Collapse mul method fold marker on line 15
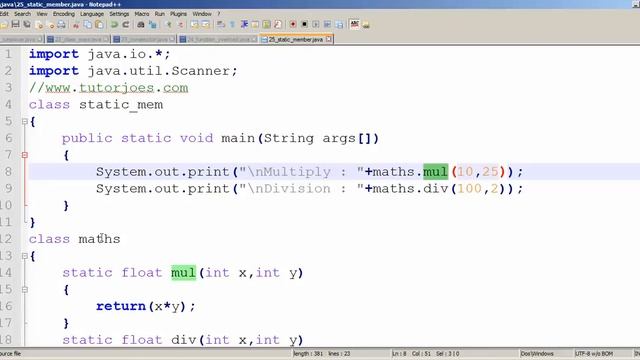 point(24,289)
